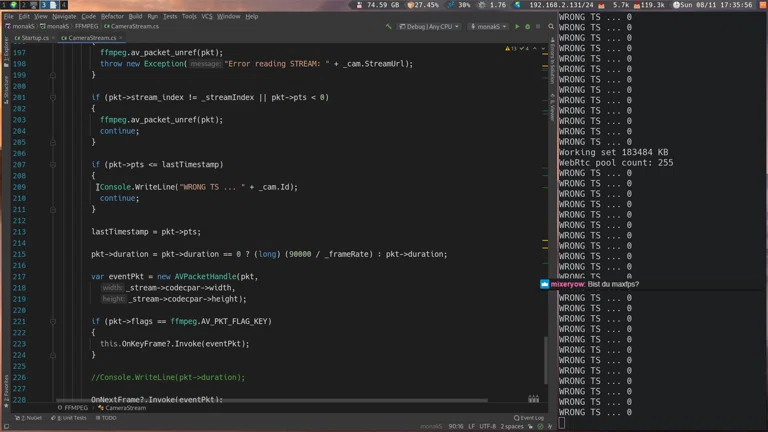Click fold end marker at line 205

pyautogui.click(x=53, y=143)
